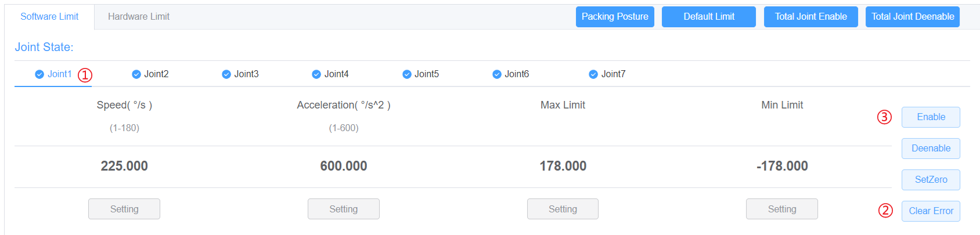980x235 pixels.
Task: Open the Speed Setting button
Action: (124, 209)
